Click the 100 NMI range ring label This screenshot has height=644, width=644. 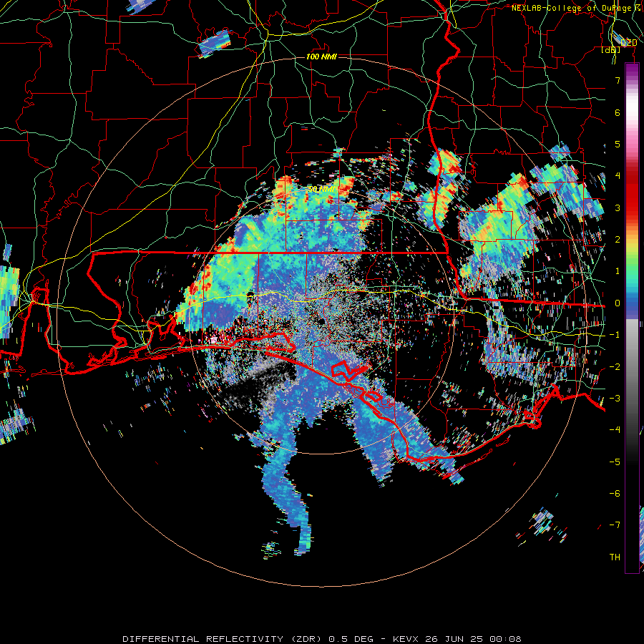(x=321, y=57)
